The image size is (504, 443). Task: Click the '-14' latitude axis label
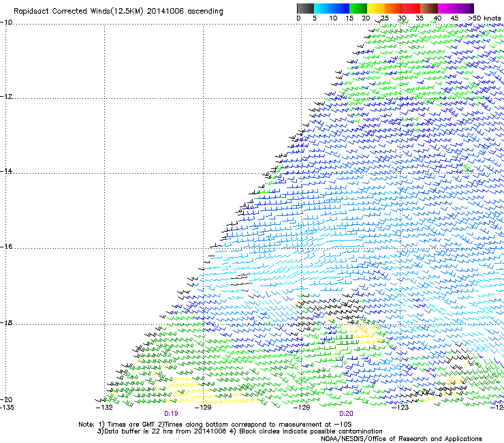[6, 171]
